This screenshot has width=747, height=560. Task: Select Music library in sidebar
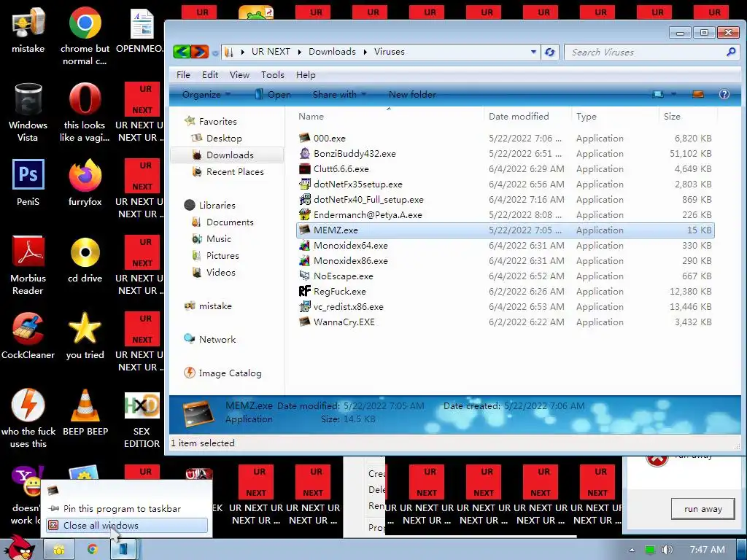point(219,238)
